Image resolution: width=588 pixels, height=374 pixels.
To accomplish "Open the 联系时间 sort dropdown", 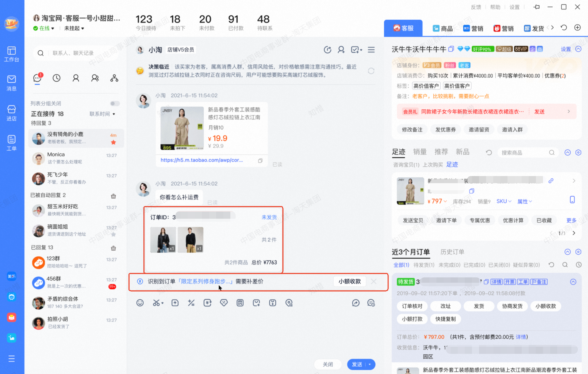I will 102,114.
